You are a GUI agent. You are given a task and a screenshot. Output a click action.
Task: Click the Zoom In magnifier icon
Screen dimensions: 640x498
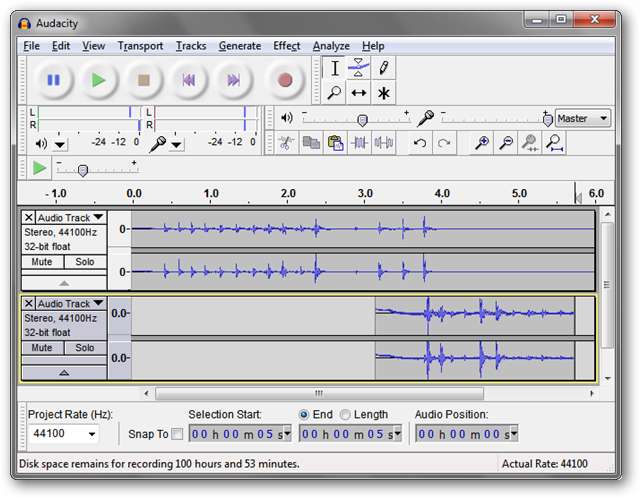(x=481, y=143)
